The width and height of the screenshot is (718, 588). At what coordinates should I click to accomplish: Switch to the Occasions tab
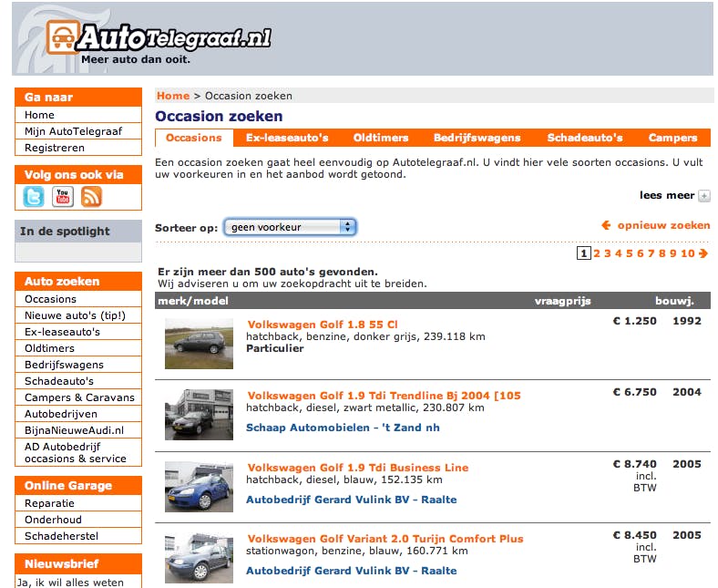click(194, 138)
